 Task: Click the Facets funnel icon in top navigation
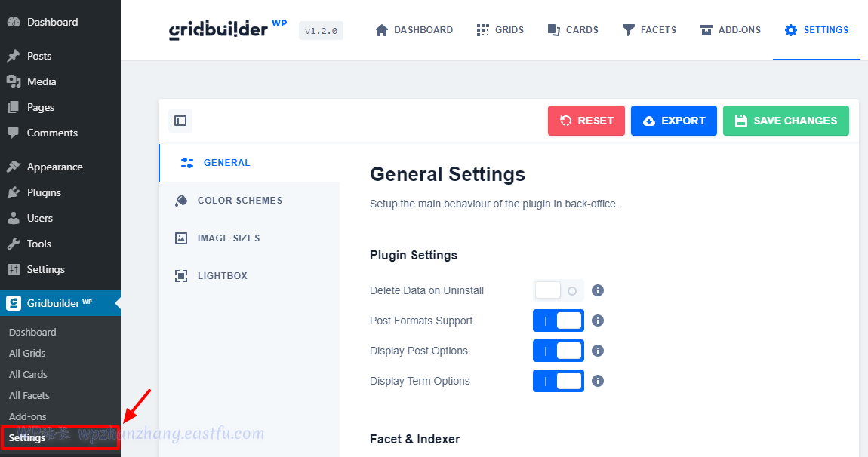(x=627, y=29)
